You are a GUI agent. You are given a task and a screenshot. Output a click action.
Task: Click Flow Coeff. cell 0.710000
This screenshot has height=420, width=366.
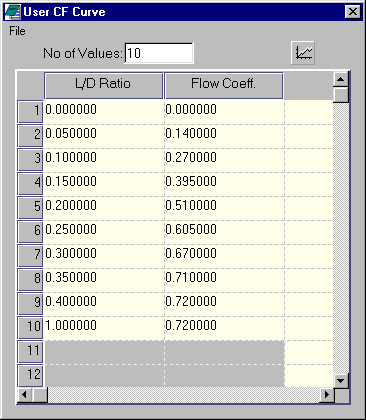click(x=224, y=280)
